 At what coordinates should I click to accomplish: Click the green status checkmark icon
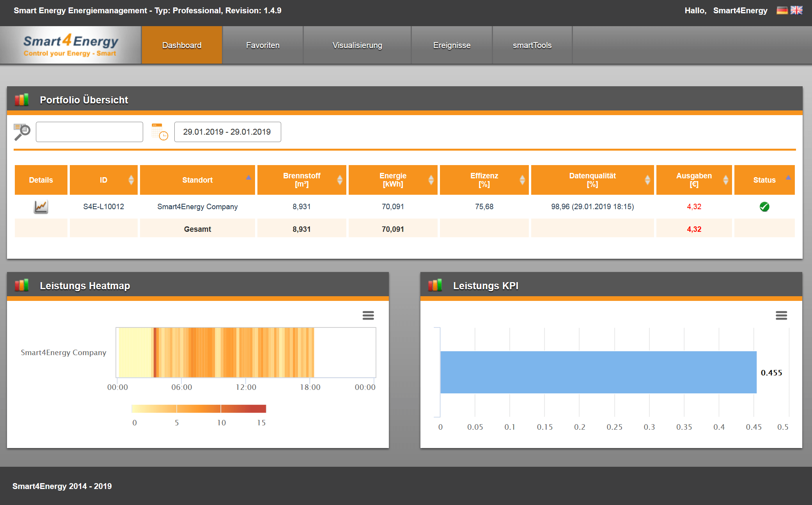point(764,206)
